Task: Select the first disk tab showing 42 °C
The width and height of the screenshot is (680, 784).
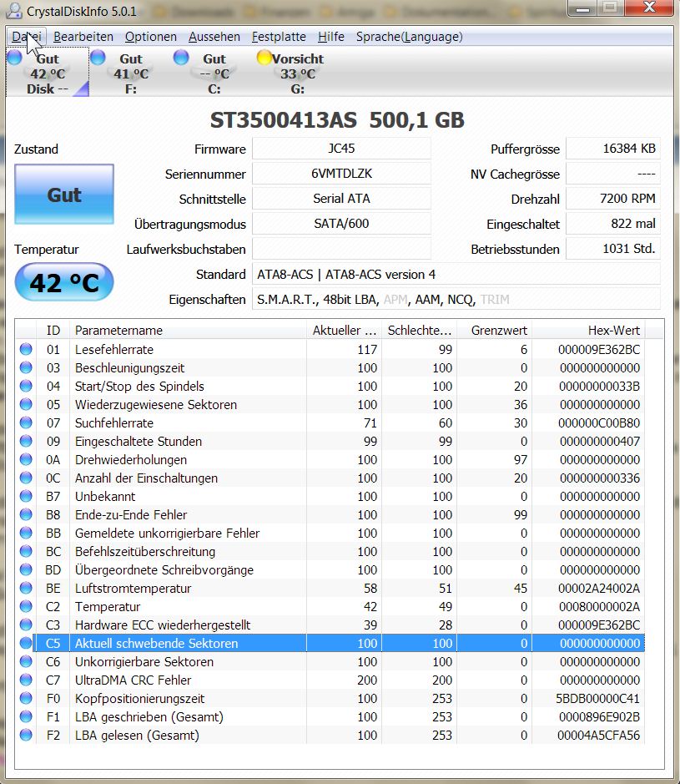Action: 48,73
